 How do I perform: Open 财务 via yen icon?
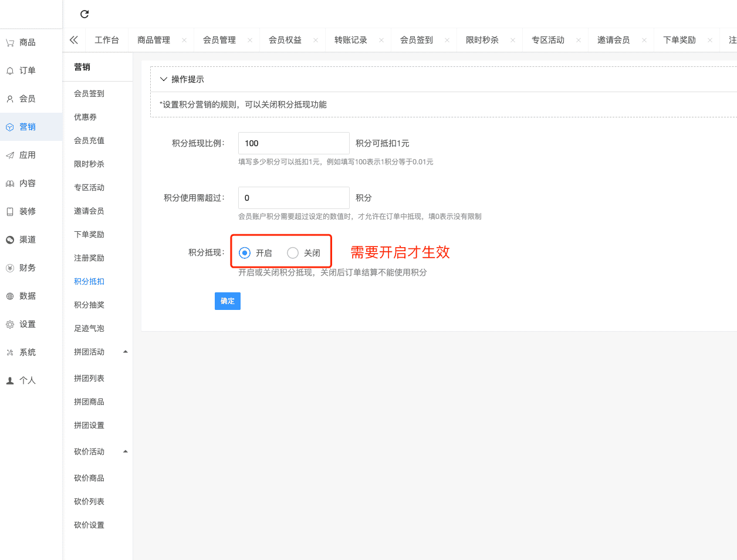pos(10,268)
